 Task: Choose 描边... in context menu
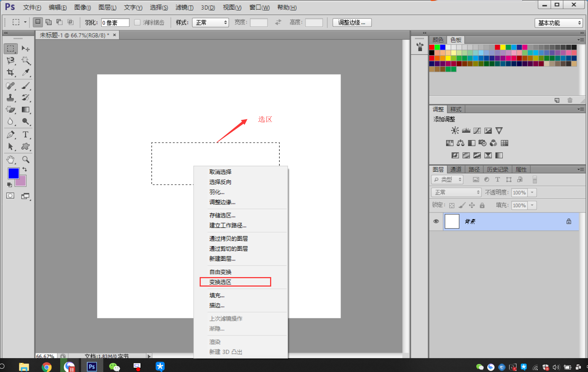click(217, 306)
